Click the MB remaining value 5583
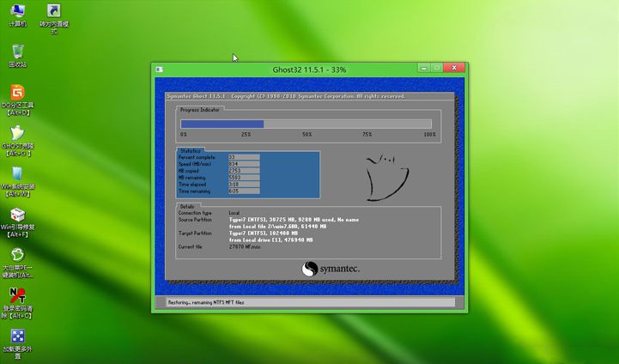 (244, 177)
